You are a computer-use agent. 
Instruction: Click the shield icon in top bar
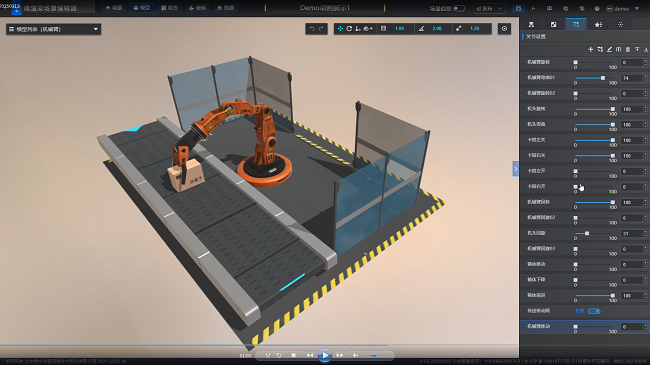(x=582, y=8)
